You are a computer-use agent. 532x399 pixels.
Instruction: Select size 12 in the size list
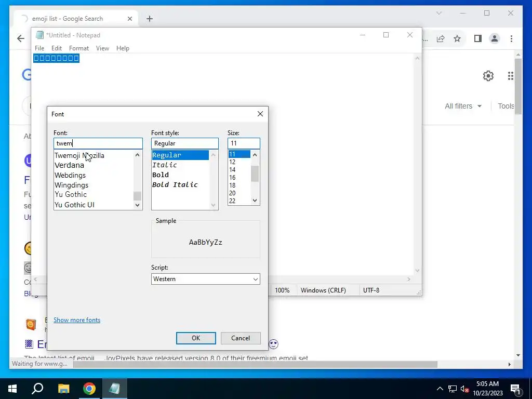[x=232, y=162]
